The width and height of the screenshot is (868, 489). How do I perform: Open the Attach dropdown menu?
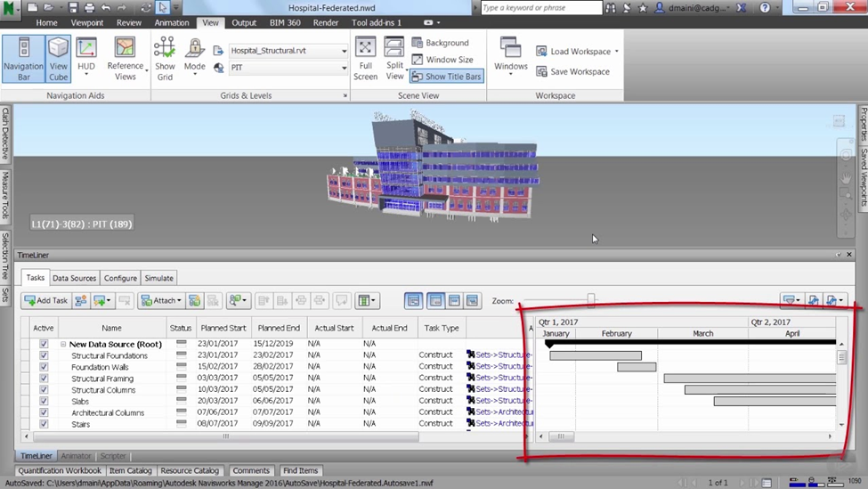point(161,301)
